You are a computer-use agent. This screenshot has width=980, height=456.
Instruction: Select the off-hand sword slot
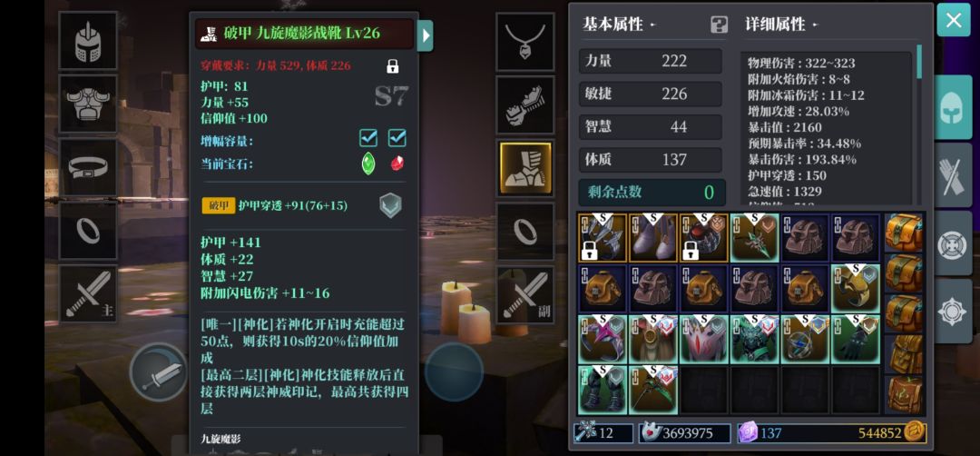[525, 294]
